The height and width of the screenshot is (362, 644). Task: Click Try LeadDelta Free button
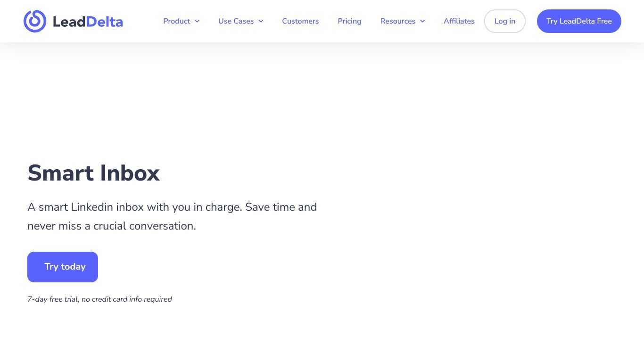(x=579, y=21)
